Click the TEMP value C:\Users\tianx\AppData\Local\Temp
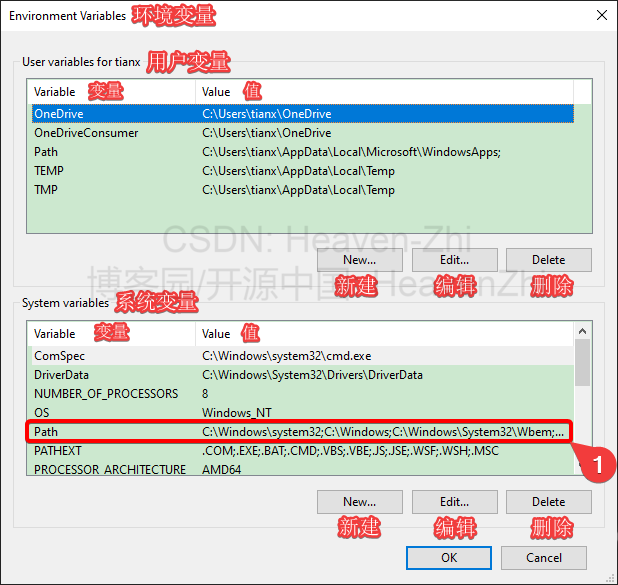 298,171
